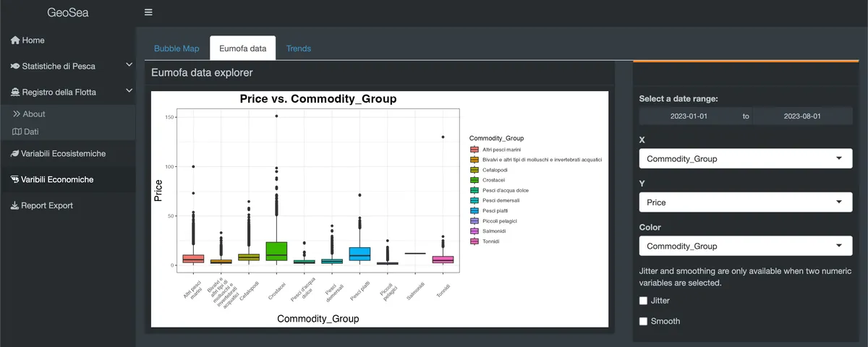
Task: Click the download icon beside Report Export
Action: point(15,205)
